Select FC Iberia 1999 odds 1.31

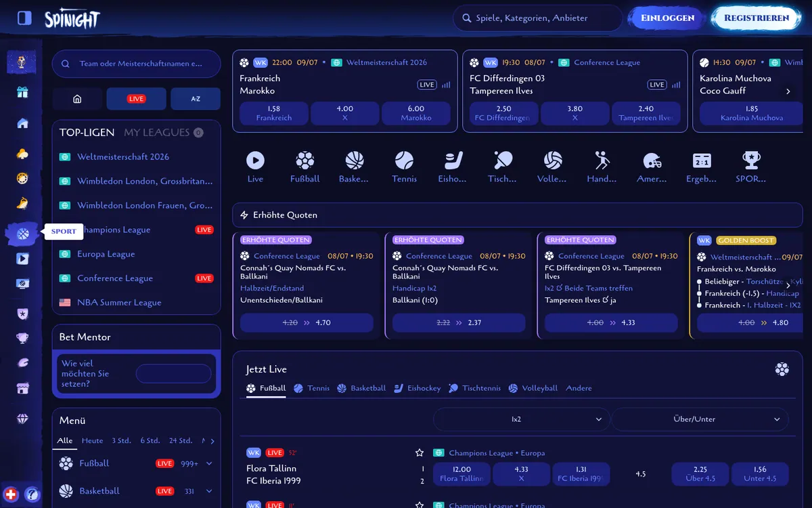tap(581, 473)
